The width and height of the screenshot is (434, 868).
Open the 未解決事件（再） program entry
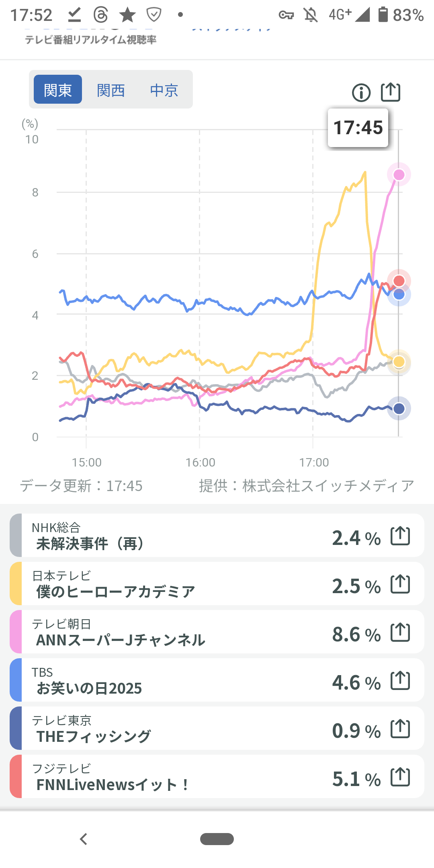(90, 543)
